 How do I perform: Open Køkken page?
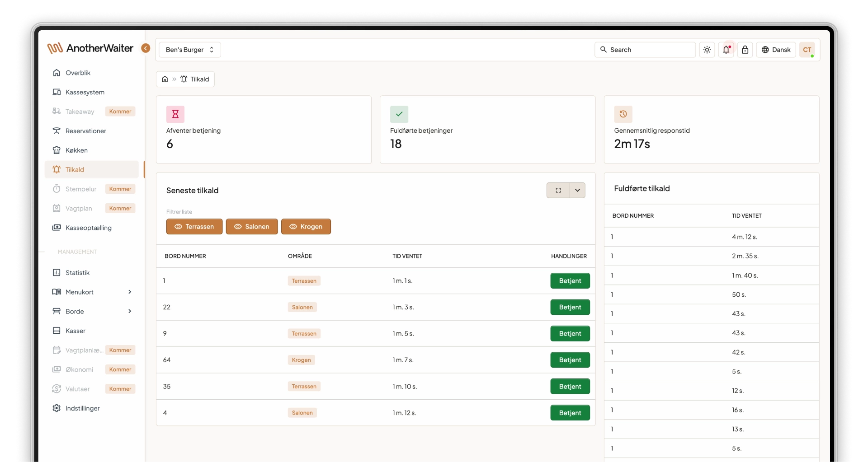[92, 150]
